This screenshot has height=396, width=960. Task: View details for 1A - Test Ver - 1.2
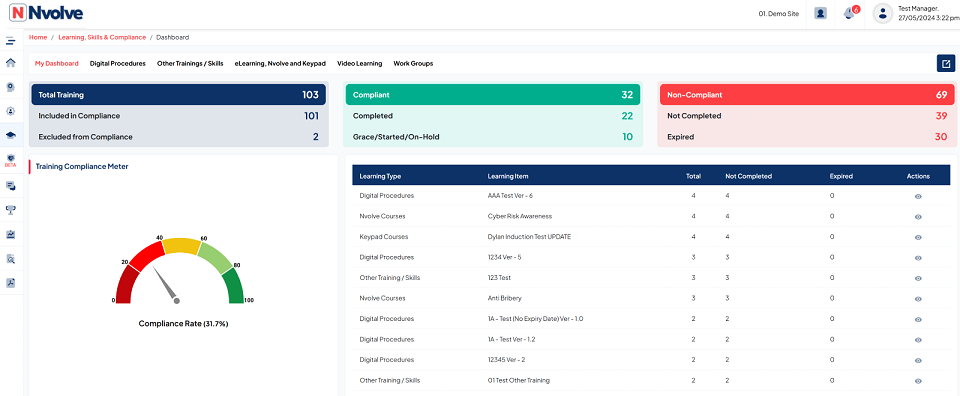[x=918, y=340]
